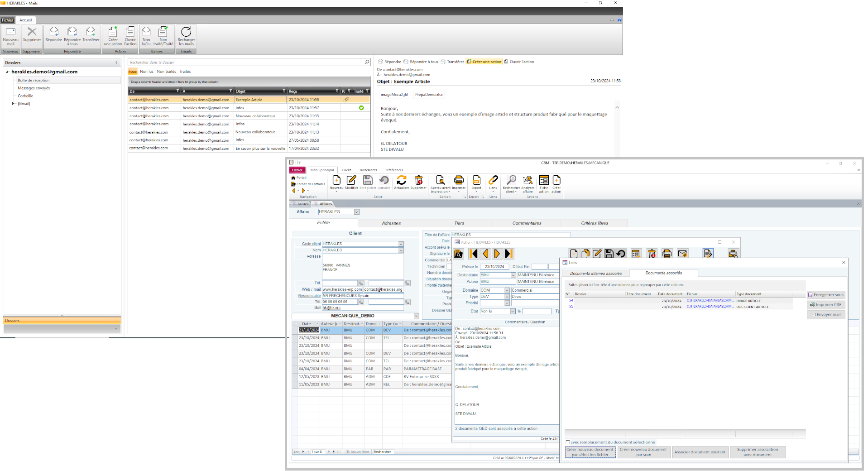Enable 'avec remplacement du document sélectionné' checkbox

point(568,442)
